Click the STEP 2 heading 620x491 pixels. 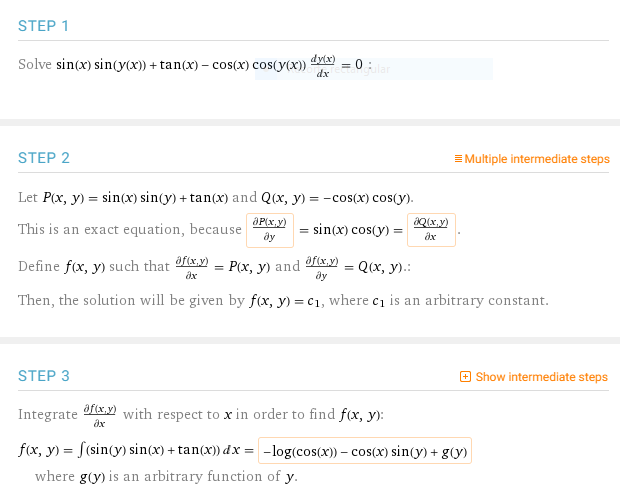click(x=44, y=158)
